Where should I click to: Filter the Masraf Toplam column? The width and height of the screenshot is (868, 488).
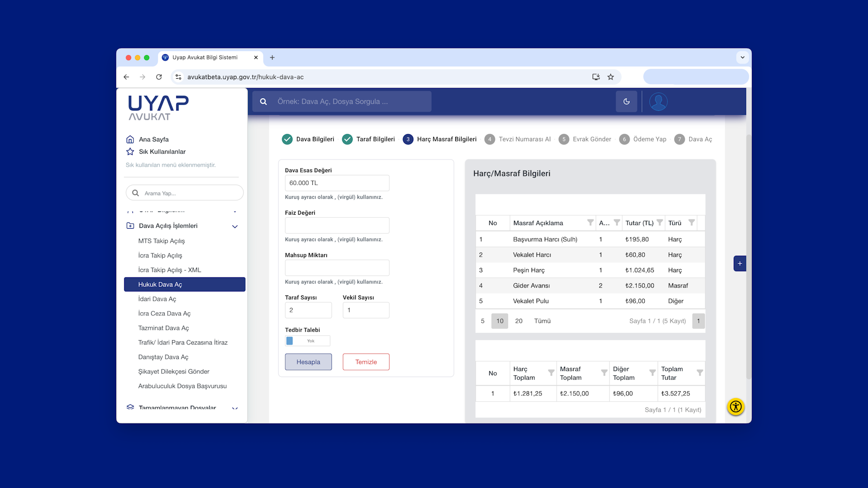[x=604, y=373]
